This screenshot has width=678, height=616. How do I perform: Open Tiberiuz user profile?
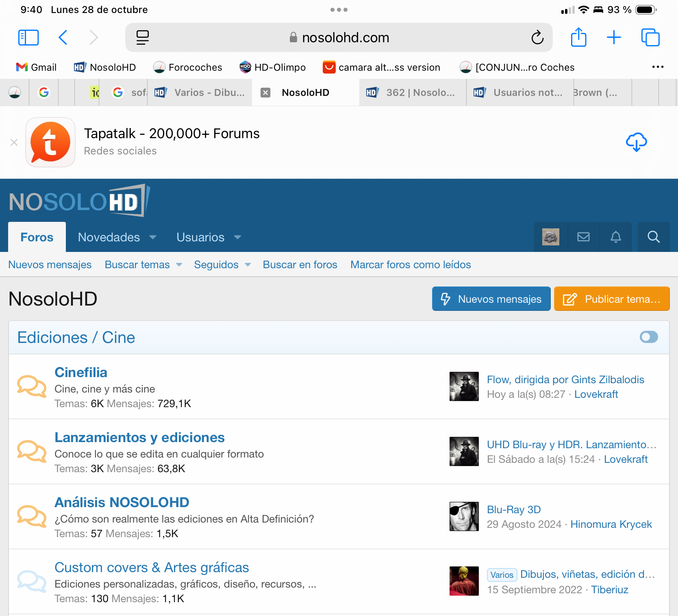tap(609, 590)
